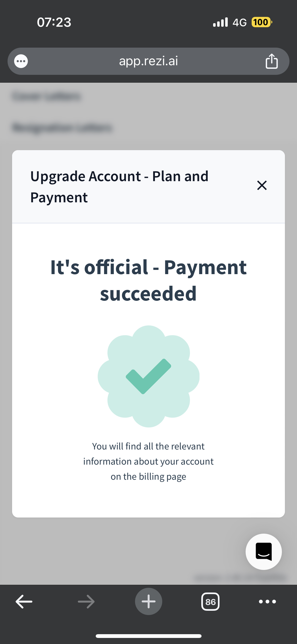Open the browser more menu
This screenshot has height=644, width=297.
pos(267,602)
